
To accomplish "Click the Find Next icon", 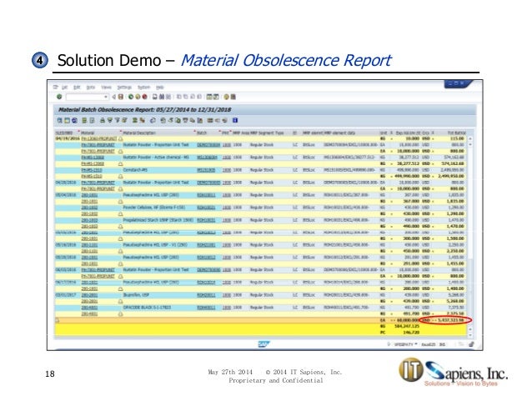I will [168, 97].
